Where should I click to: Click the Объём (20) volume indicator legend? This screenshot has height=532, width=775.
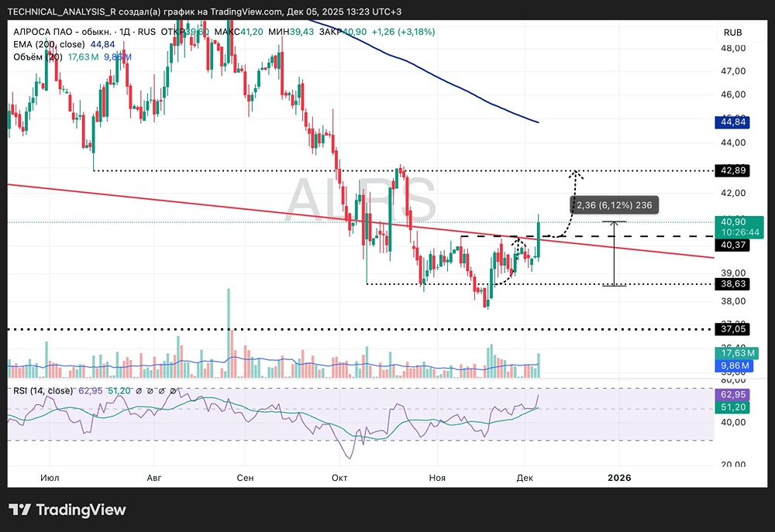click(x=37, y=57)
